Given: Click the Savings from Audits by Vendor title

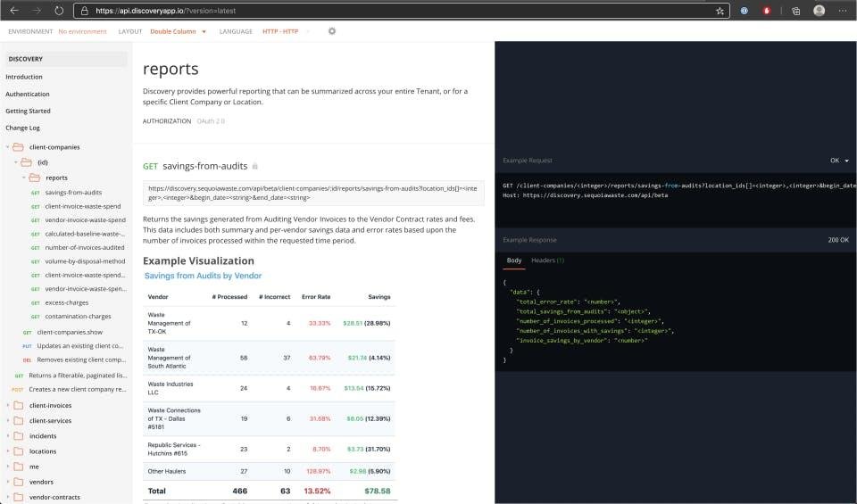Looking at the screenshot, I should tap(203, 276).
